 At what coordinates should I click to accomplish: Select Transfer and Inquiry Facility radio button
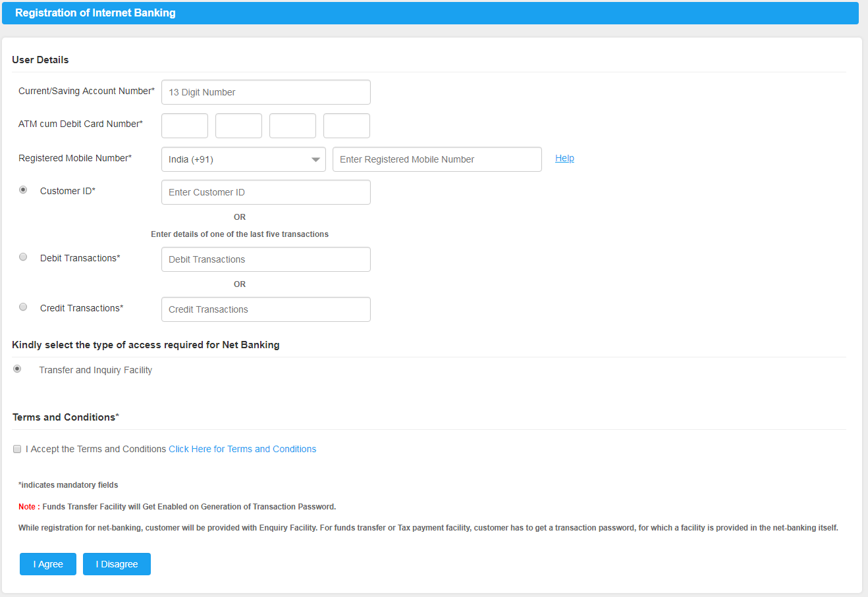(17, 369)
